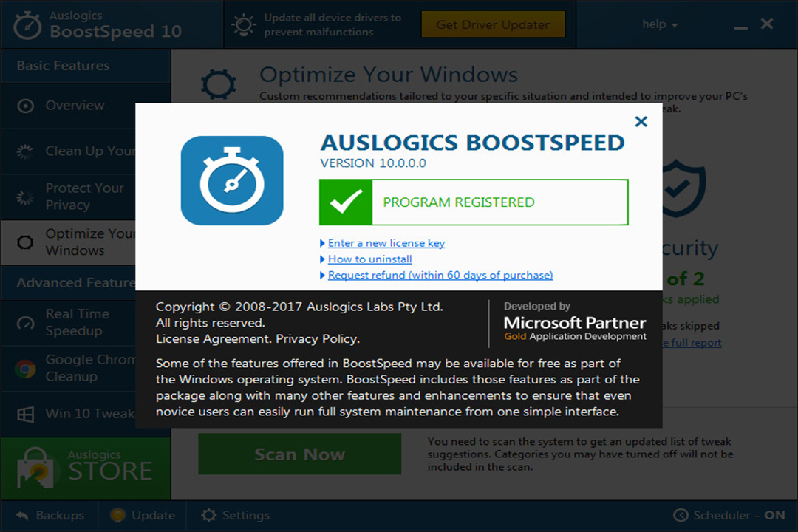Close the About BoostSpeed dialog
Screen dimensions: 798x532
point(641,122)
